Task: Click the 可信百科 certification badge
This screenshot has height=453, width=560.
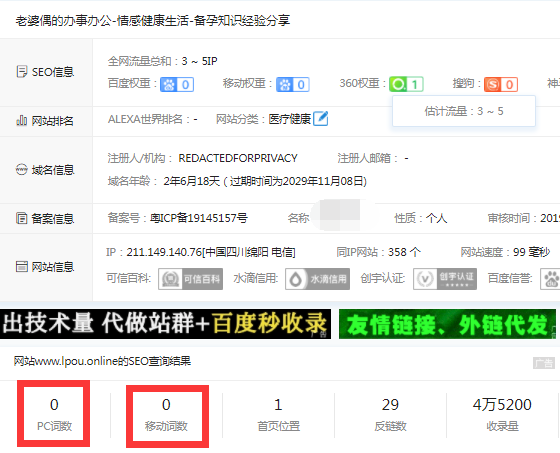Action: (x=190, y=279)
